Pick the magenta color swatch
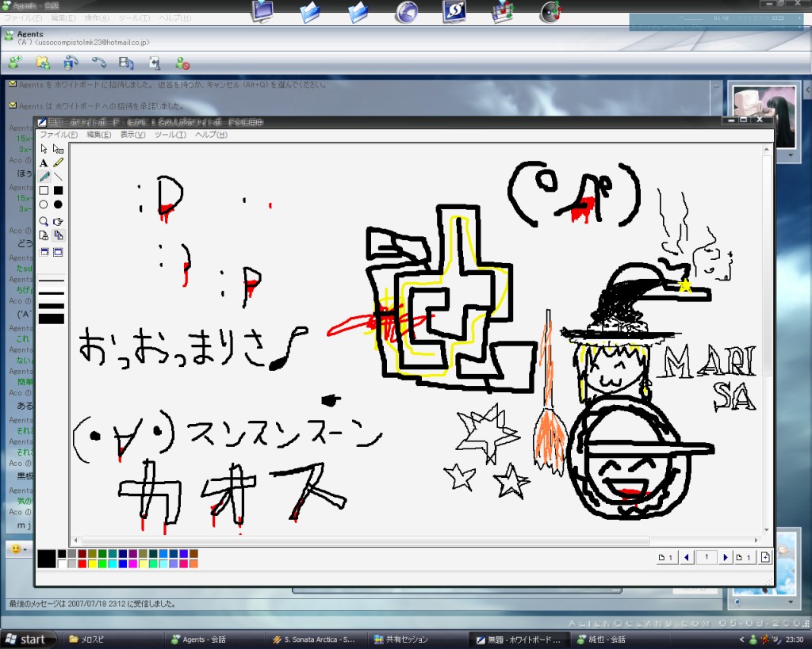This screenshot has width=812, height=649. click(x=132, y=563)
